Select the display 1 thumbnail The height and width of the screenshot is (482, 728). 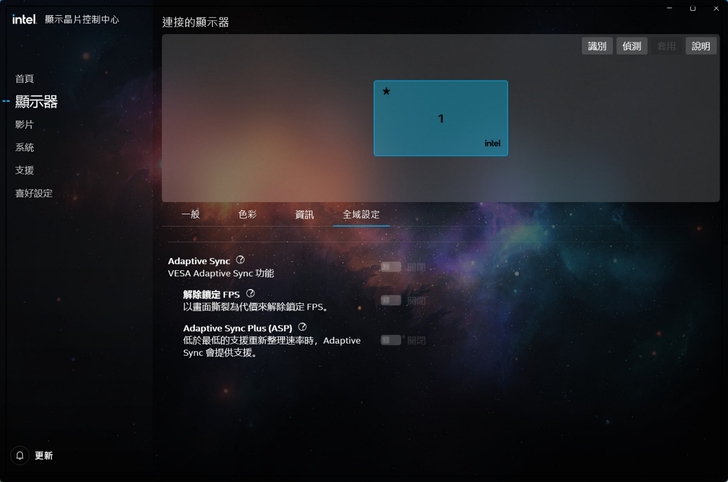click(441, 118)
